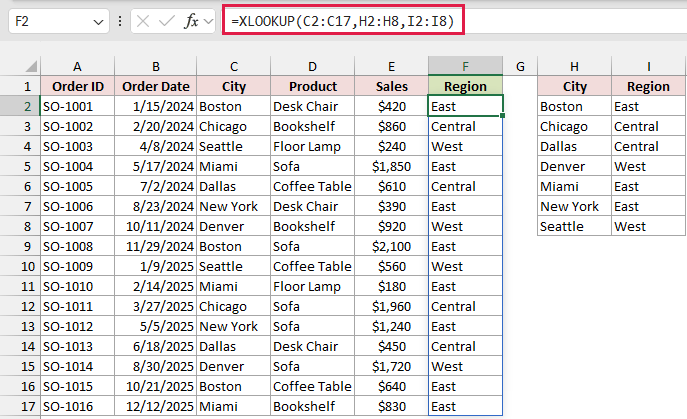Click the Sales header cell
The image size is (687, 419).
coord(391,86)
